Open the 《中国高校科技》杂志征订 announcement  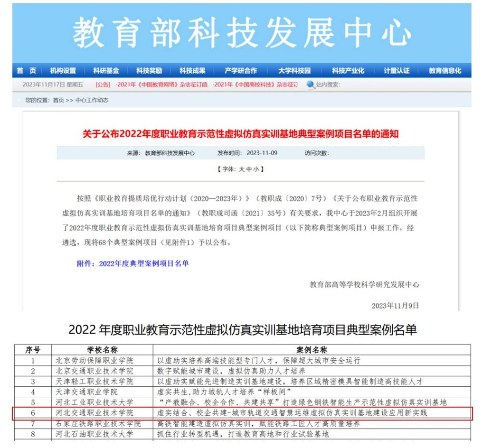pos(256,85)
